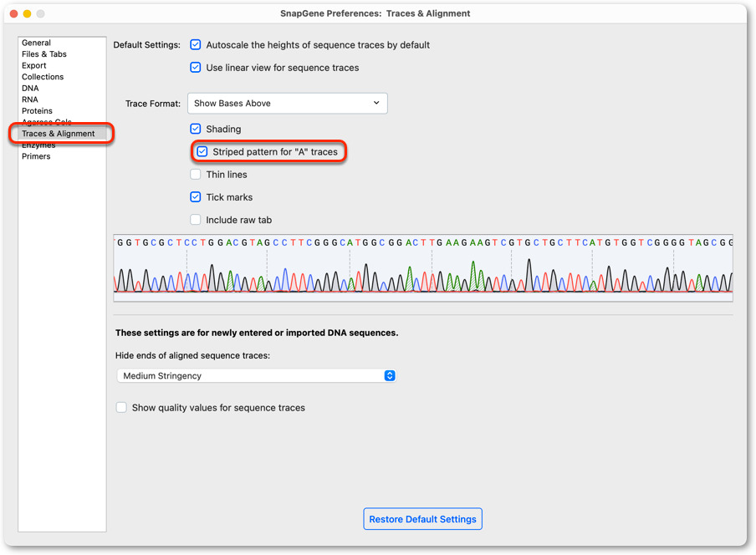The width and height of the screenshot is (756, 555).
Task: Switch to the Primers preferences pane
Action: click(36, 156)
